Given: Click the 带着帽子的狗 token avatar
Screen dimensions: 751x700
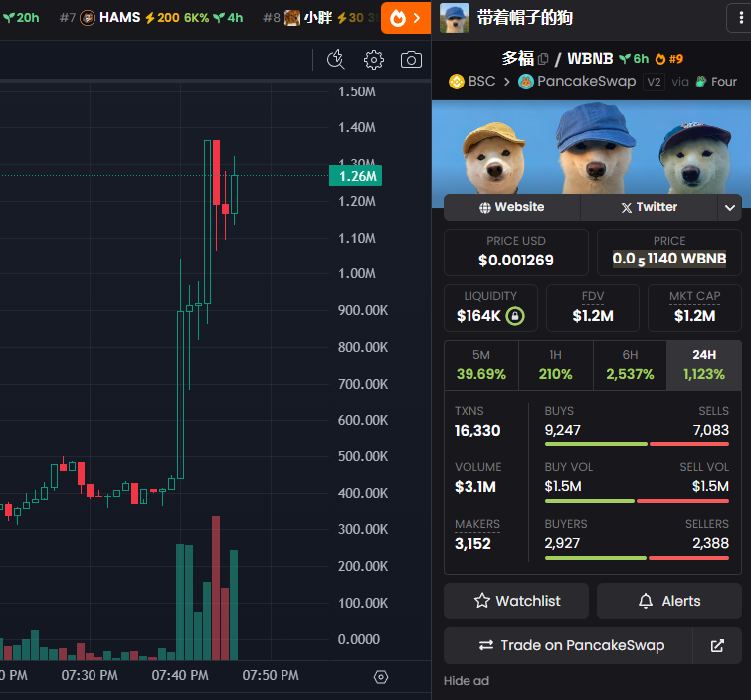Looking at the screenshot, I should [455, 18].
